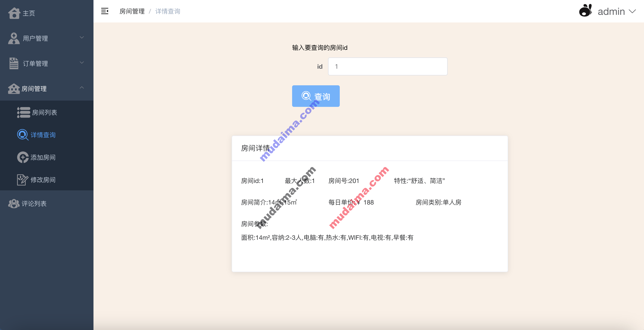Click the user management person icon
This screenshot has width=644, height=330.
[x=14, y=38]
